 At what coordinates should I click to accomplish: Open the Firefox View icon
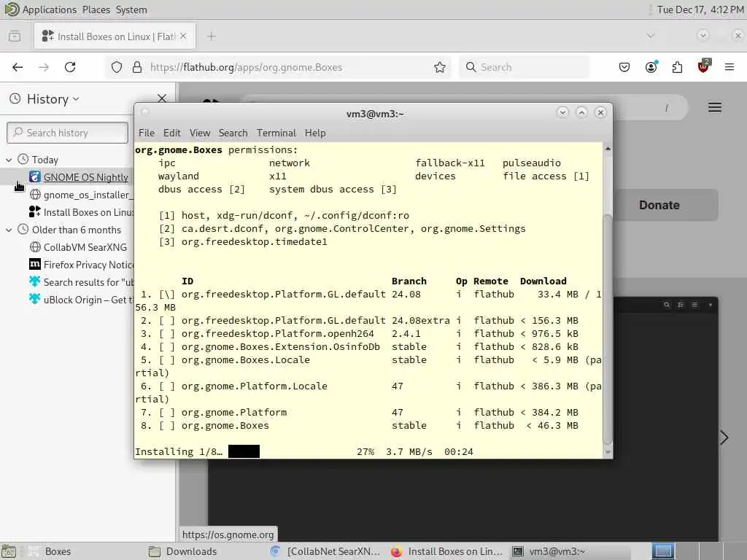[x=15, y=36]
